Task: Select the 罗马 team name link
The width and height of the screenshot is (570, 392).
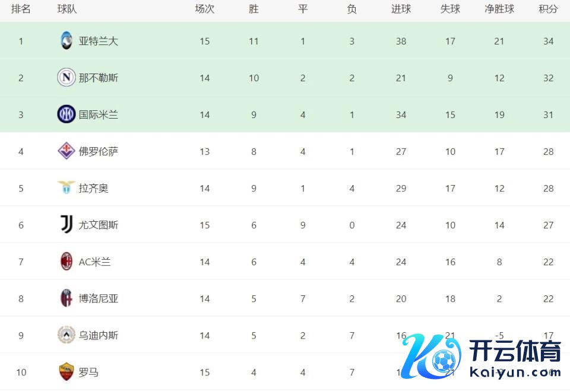Action: pyautogui.click(x=88, y=372)
